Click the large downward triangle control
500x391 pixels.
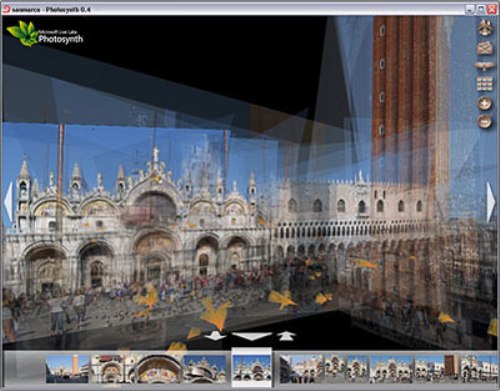(252, 336)
